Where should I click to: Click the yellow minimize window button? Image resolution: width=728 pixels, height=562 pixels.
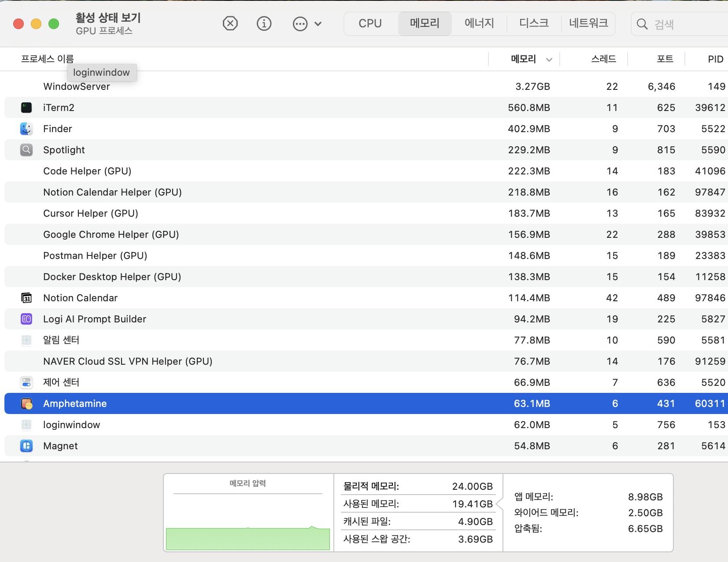pyautogui.click(x=36, y=24)
